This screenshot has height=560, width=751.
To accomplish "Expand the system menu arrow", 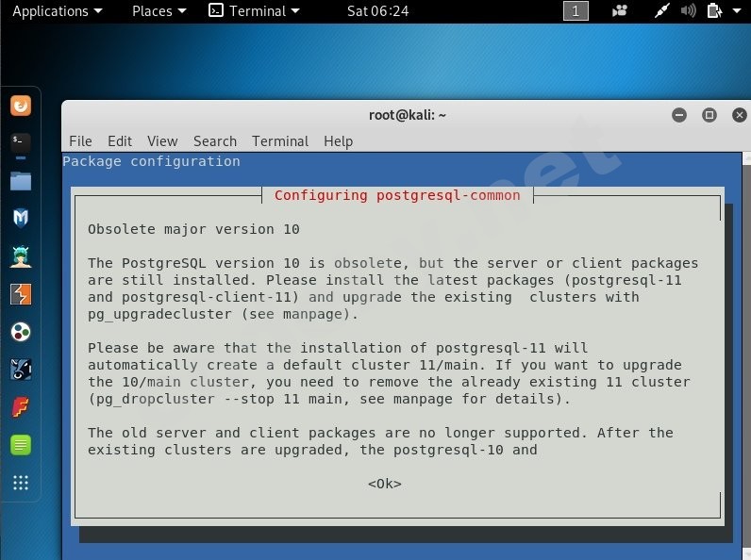I will [737, 10].
